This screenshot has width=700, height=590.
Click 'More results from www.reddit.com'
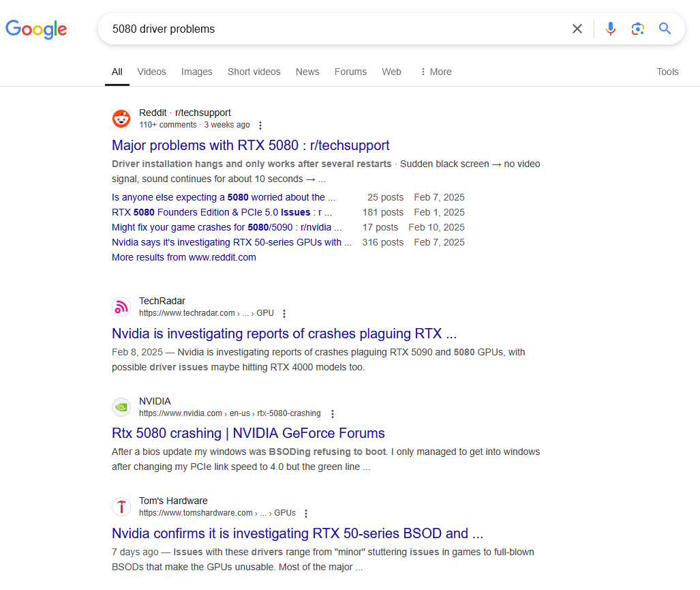184,257
